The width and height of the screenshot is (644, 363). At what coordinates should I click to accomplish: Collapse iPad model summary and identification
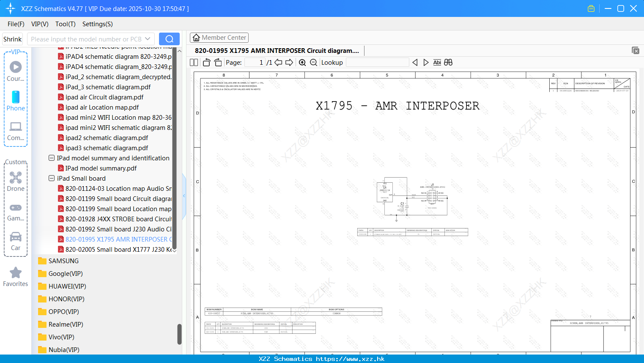(52, 158)
